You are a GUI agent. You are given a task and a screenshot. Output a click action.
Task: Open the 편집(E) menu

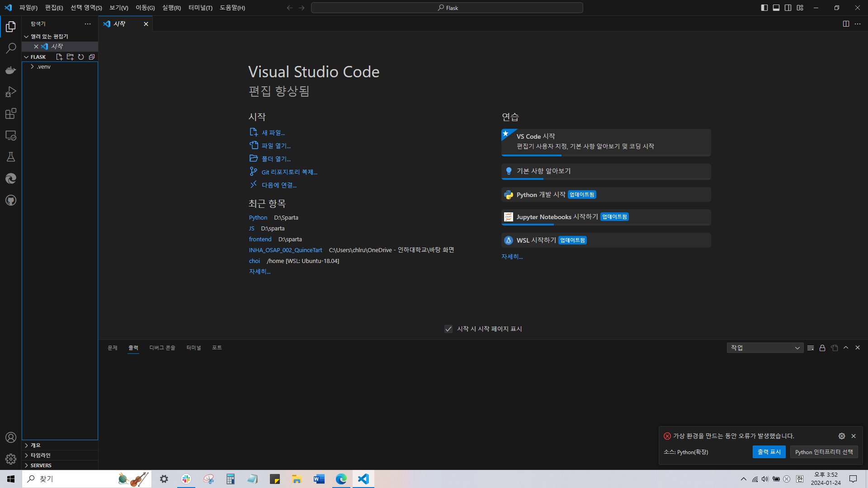[54, 8]
